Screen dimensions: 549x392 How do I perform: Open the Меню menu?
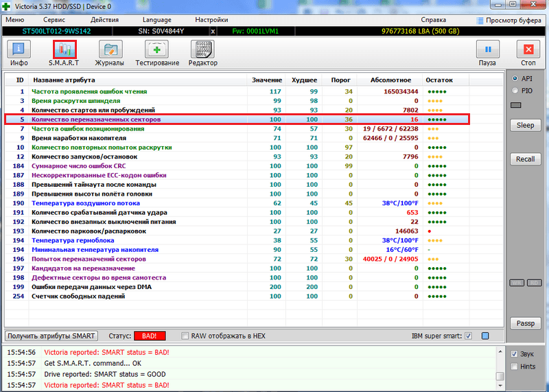tap(14, 20)
